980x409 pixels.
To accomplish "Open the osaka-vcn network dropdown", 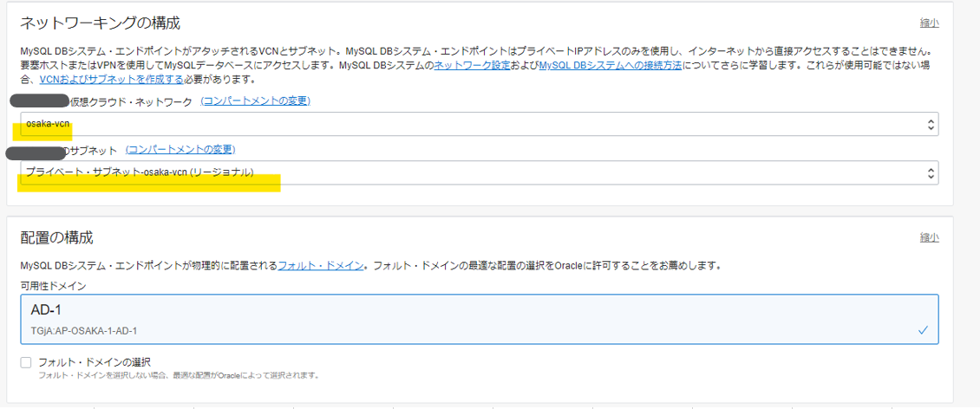I will click(479, 124).
